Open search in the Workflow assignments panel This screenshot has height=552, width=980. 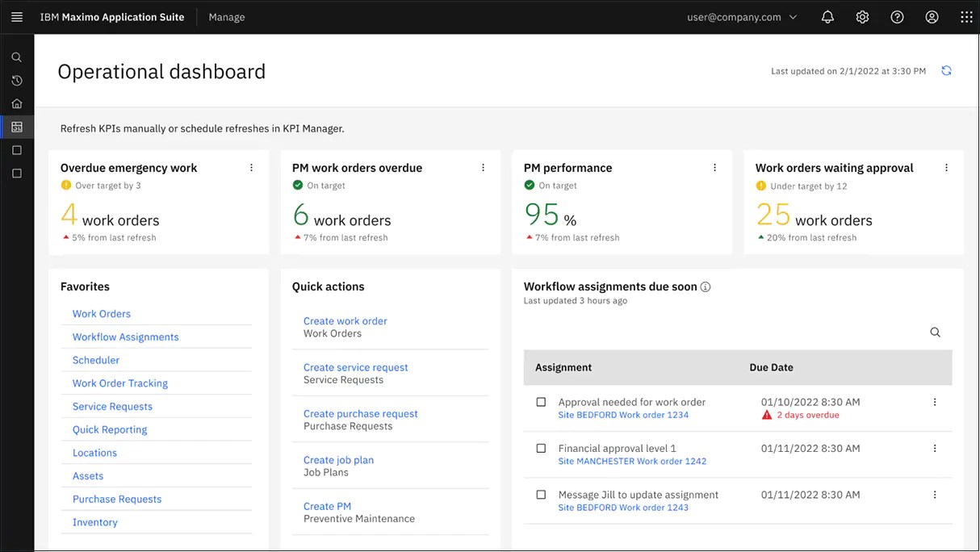tap(935, 332)
